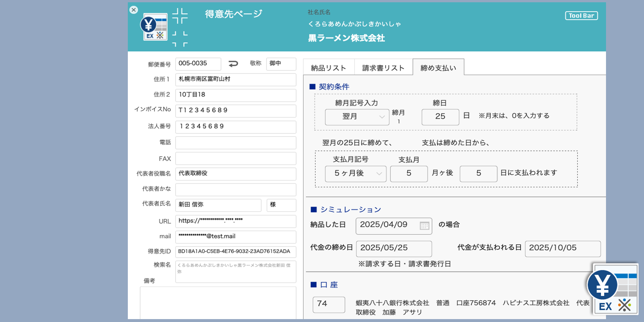The image size is (644, 322).
Task: Switch to the 請求書リスト tab
Action: (x=383, y=68)
